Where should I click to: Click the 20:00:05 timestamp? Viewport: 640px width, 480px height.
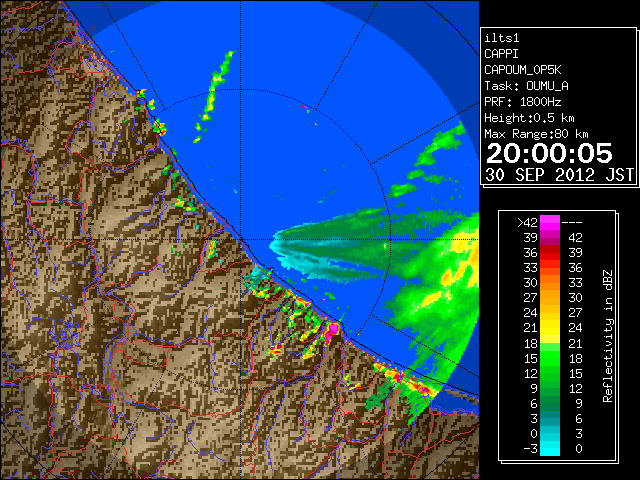tap(549, 153)
